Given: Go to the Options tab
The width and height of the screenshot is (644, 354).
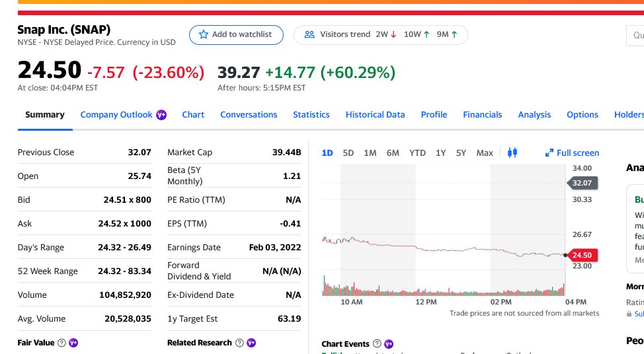Looking at the screenshot, I should click(x=583, y=115).
